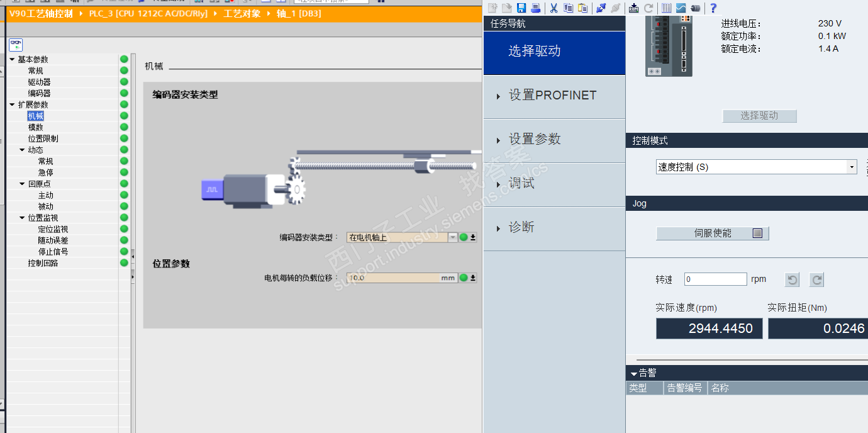Select 位置限制 in the parameter tree

tap(43, 138)
